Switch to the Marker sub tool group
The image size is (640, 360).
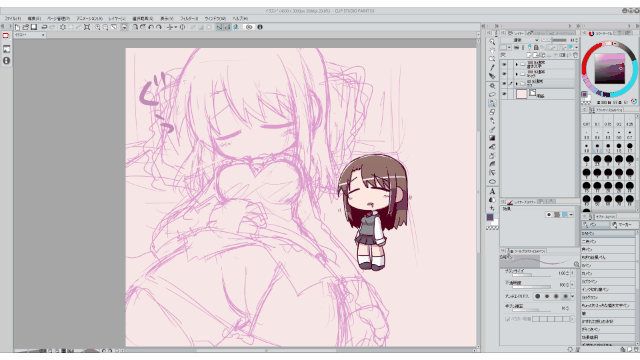(x=622, y=225)
